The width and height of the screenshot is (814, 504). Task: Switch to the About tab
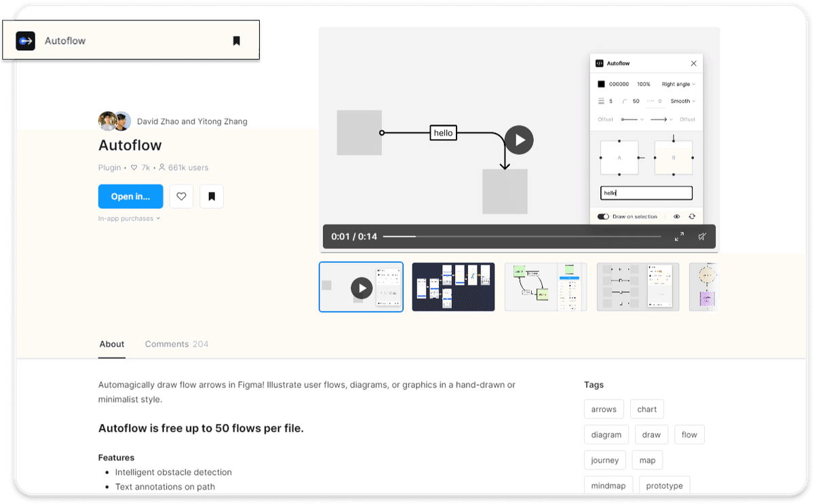(112, 344)
